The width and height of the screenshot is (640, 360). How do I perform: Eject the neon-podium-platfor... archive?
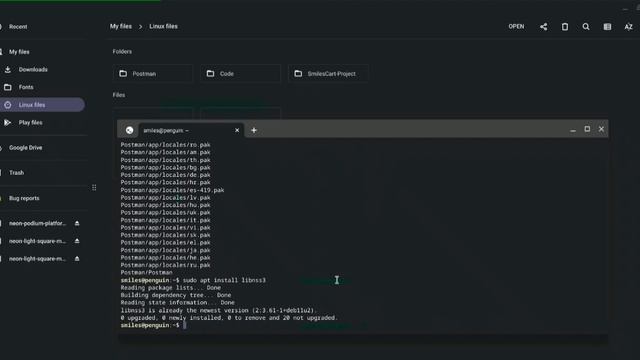click(x=77, y=223)
